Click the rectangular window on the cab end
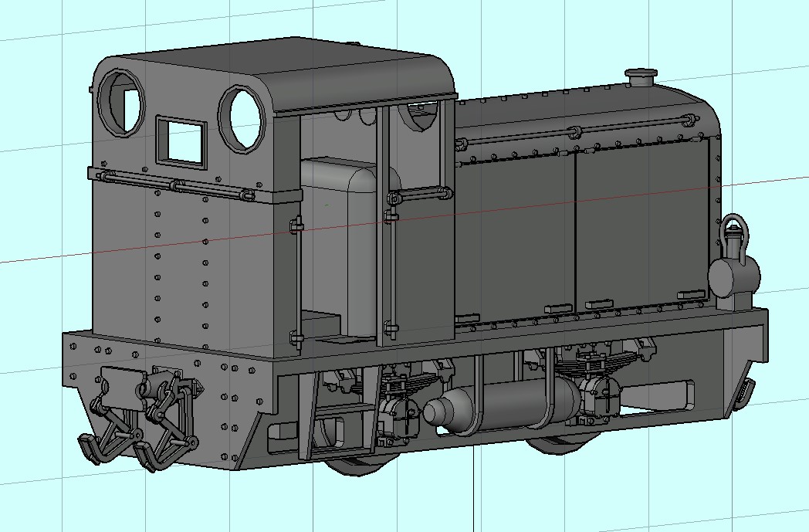The image size is (809, 532). tap(181, 141)
